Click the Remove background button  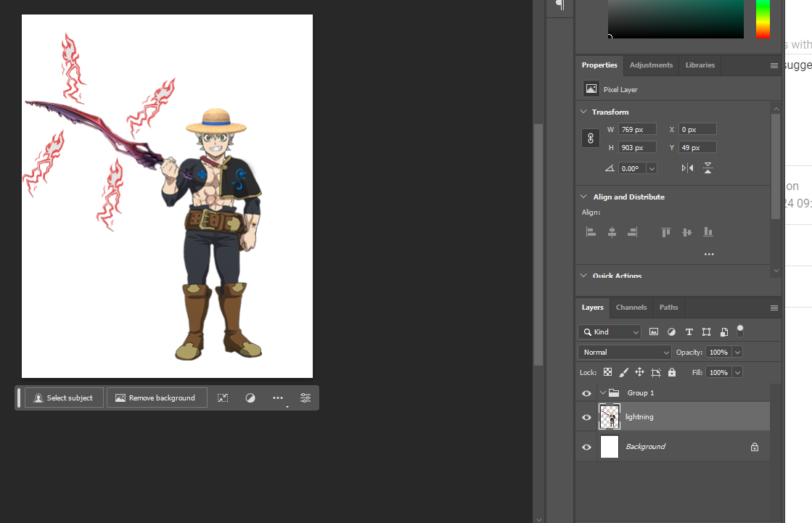click(157, 398)
